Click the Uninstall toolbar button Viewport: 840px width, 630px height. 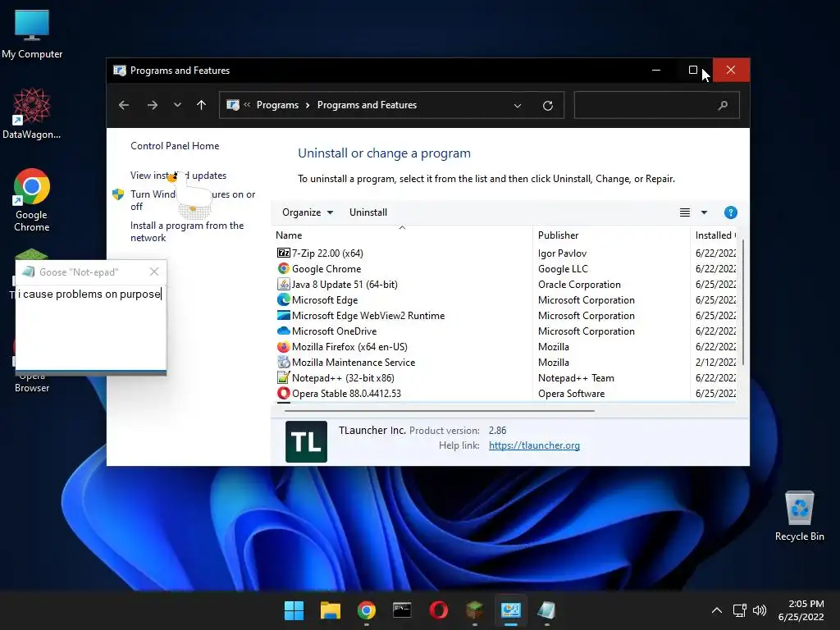pyautogui.click(x=368, y=212)
